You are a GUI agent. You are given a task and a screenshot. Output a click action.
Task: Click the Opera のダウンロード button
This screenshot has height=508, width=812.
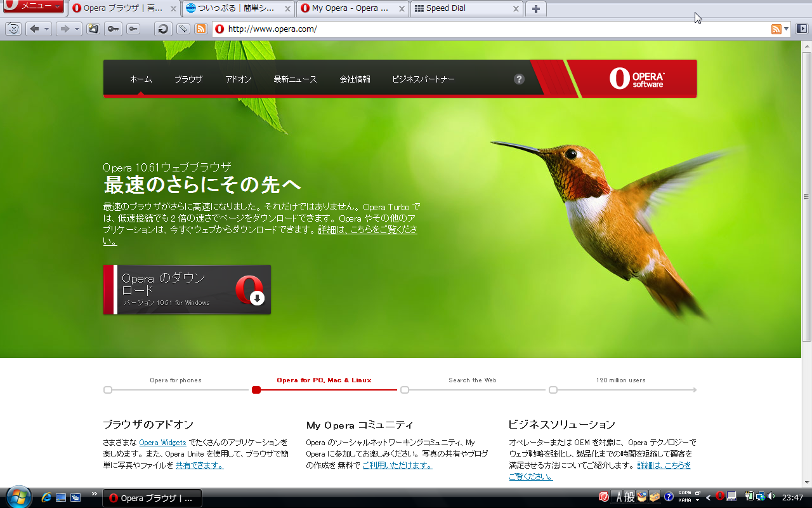click(x=187, y=290)
